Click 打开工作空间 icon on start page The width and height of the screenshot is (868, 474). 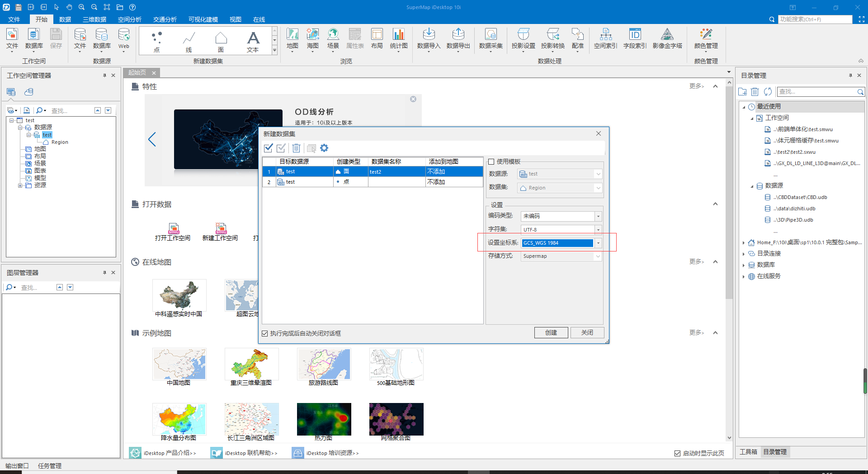[173, 228]
